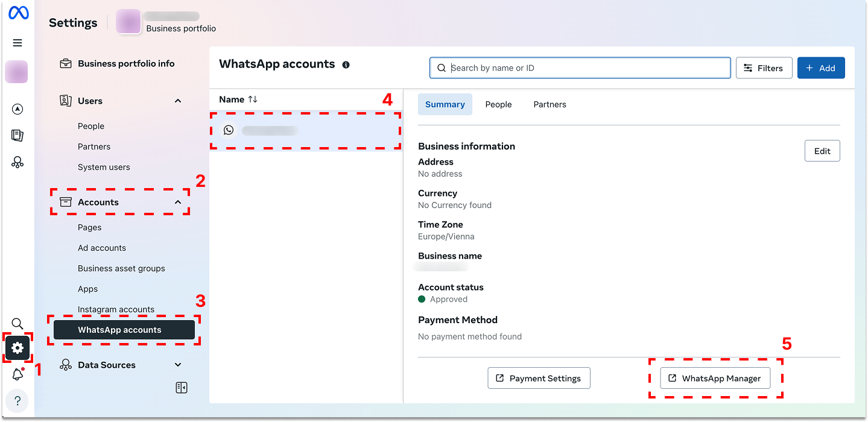Open the Settings gear icon
Screen dimensions: 868x422
click(17, 348)
